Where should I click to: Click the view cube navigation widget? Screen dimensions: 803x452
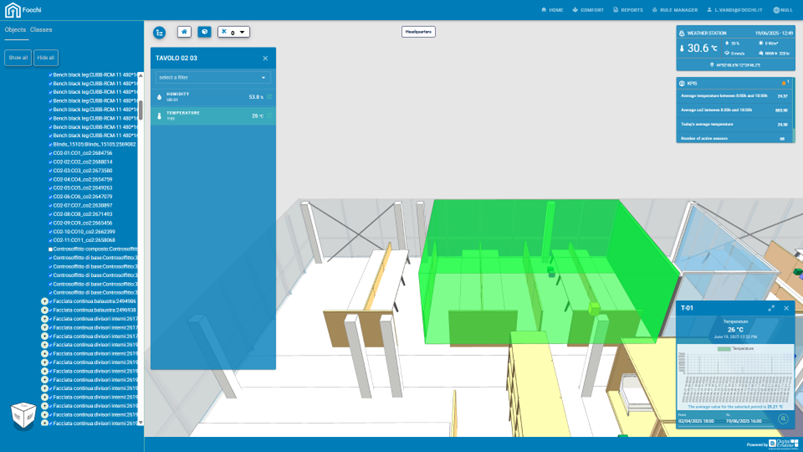(x=23, y=414)
